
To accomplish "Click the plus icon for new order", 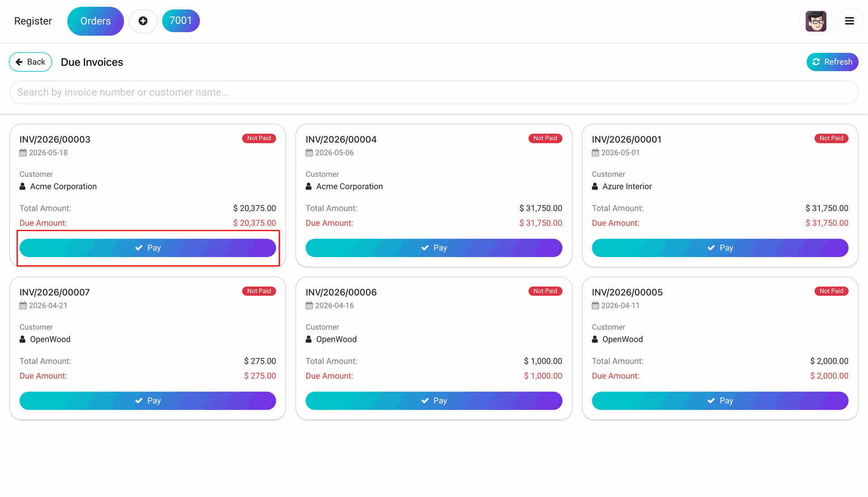I will pos(143,21).
